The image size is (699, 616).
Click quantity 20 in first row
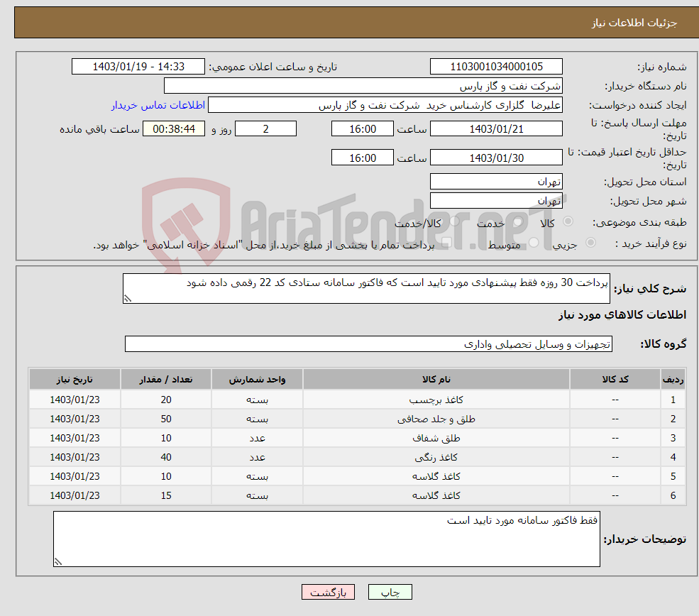click(166, 400)
